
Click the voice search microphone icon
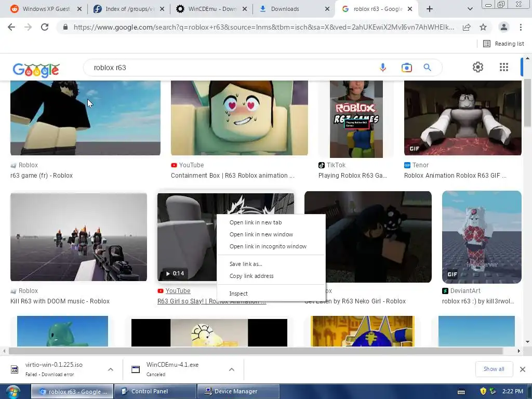[383, 68]
